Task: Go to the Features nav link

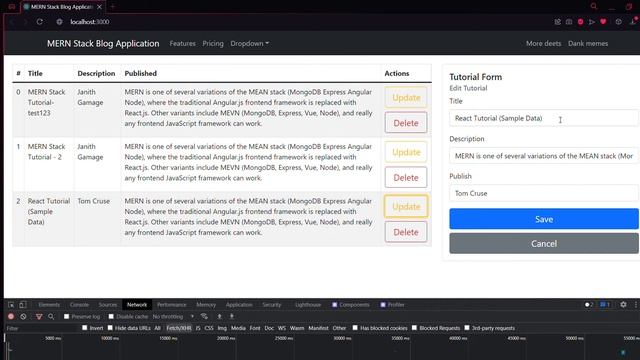Action: tap(182, 43)
